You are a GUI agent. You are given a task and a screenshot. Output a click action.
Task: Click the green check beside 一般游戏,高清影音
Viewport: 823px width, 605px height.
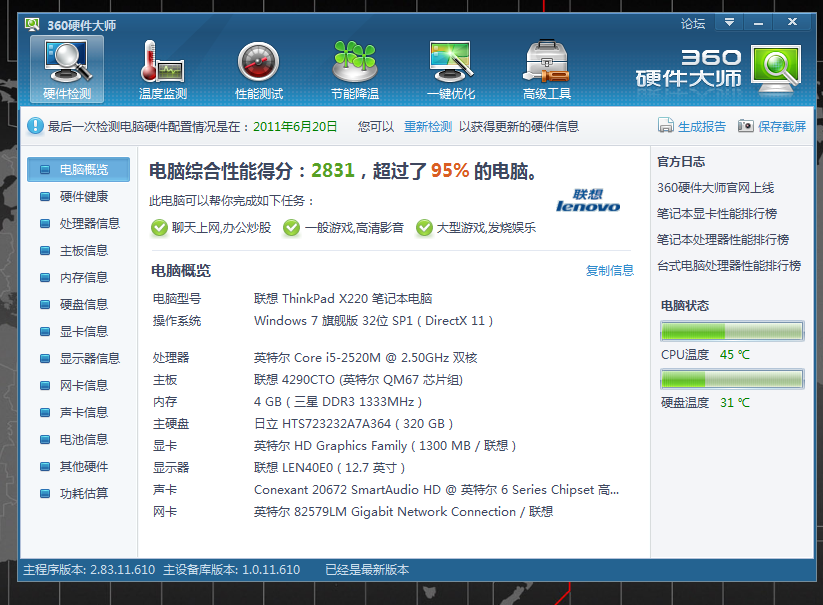pos(291,228)
